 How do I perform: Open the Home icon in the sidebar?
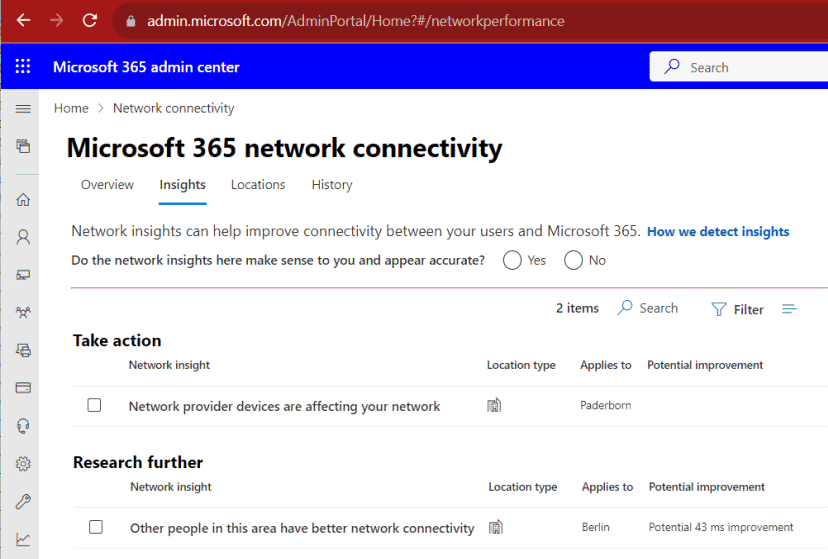pos(23,200)
